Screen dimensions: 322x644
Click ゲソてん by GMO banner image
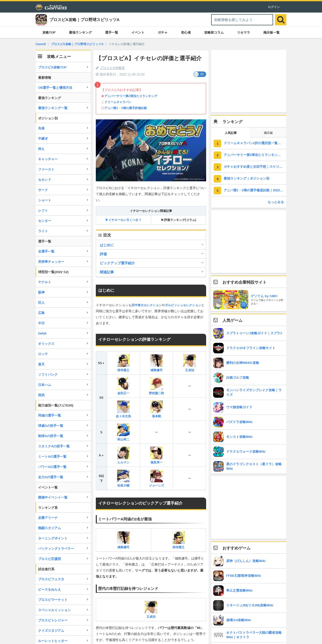pyautogui.click(x=231, y=300)
